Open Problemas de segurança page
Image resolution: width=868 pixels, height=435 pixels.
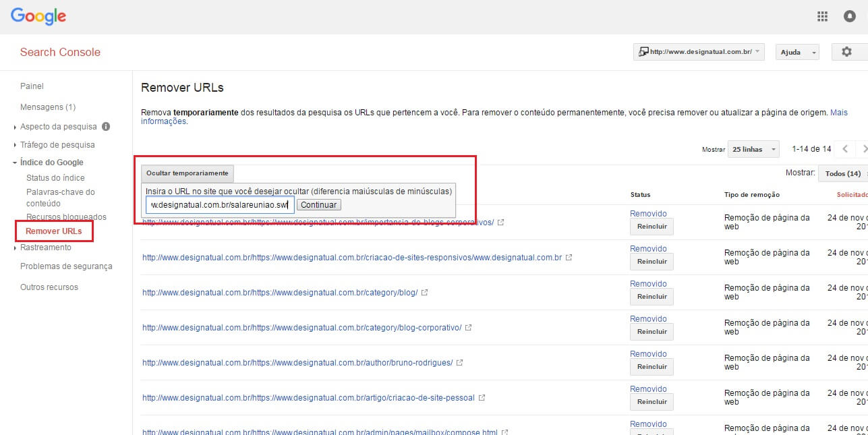click(x=66, y=266)
